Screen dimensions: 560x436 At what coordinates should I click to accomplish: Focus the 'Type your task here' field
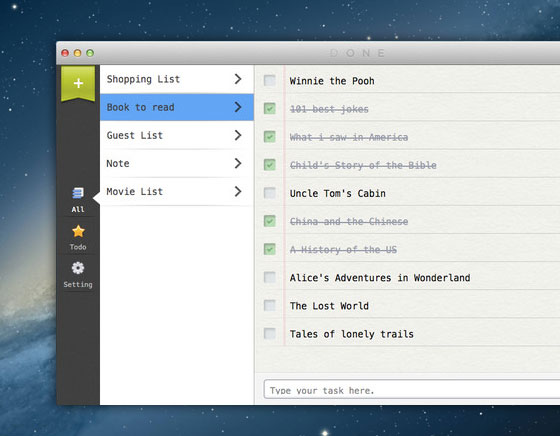point(412,389)
